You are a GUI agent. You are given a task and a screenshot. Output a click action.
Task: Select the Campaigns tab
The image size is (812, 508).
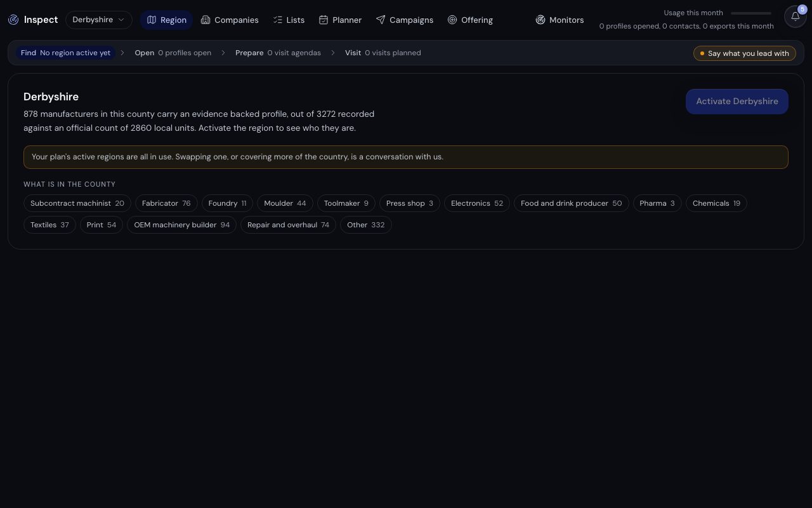pyautogui.click(x=405, y=20)
